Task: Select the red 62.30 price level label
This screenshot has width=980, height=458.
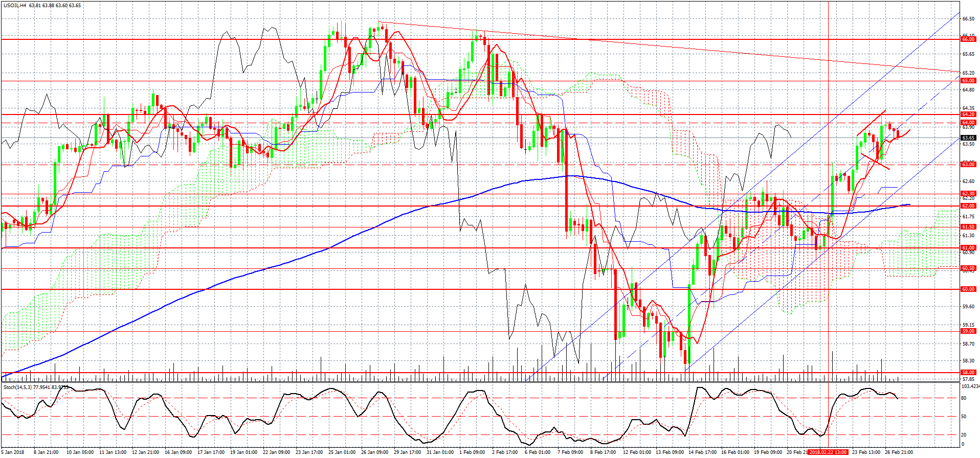Action: click(968, 194)
